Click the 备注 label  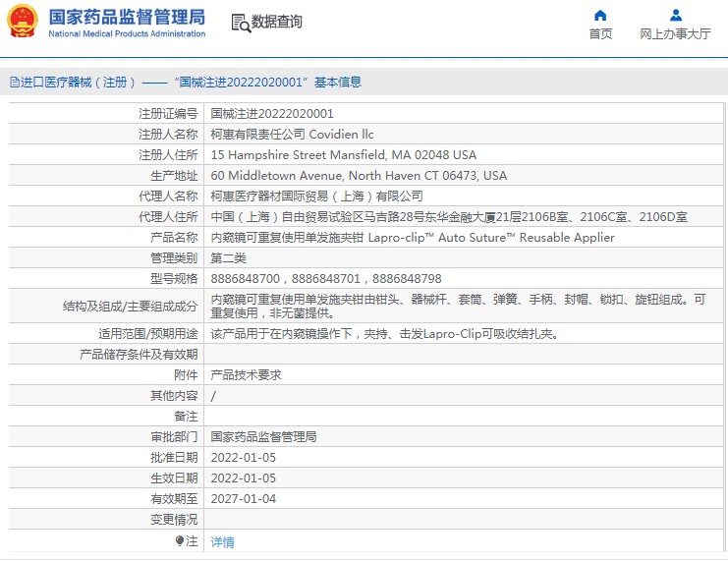click(186, 417)
